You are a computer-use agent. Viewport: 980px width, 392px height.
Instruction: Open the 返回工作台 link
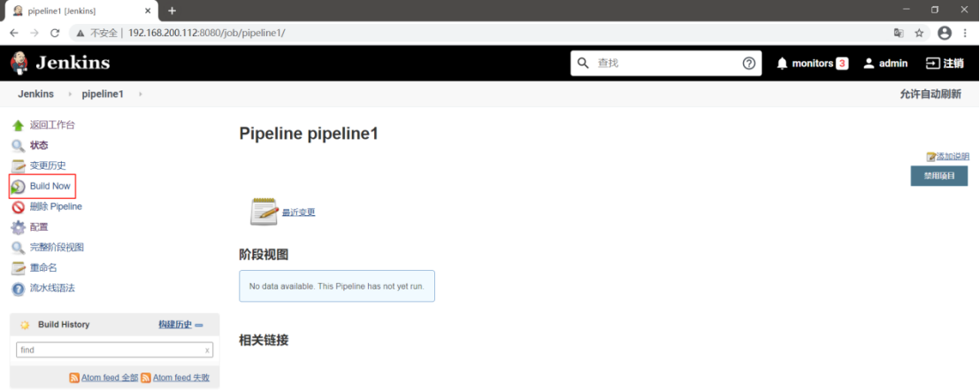coord(52,126)
